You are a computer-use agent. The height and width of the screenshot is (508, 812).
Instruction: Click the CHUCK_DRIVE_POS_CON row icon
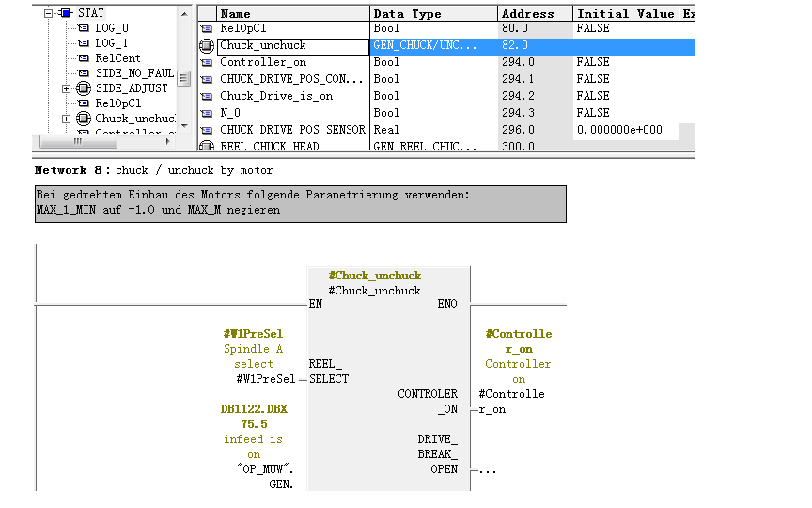click(x=207, y=80)
